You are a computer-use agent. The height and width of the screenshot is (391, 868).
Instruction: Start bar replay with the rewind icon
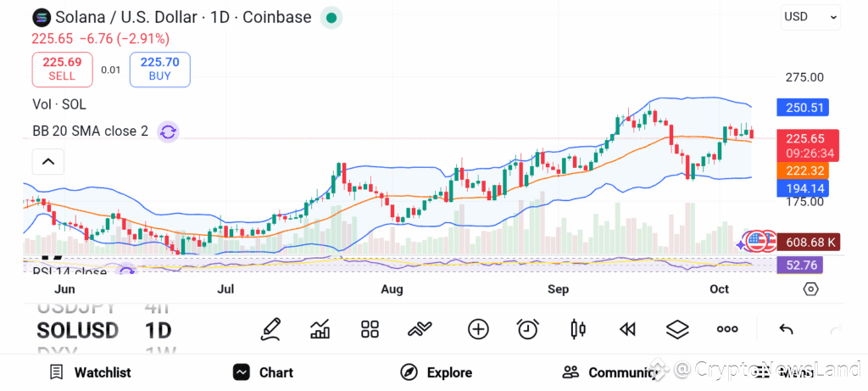pyautogui.click(x=627, y=329)
